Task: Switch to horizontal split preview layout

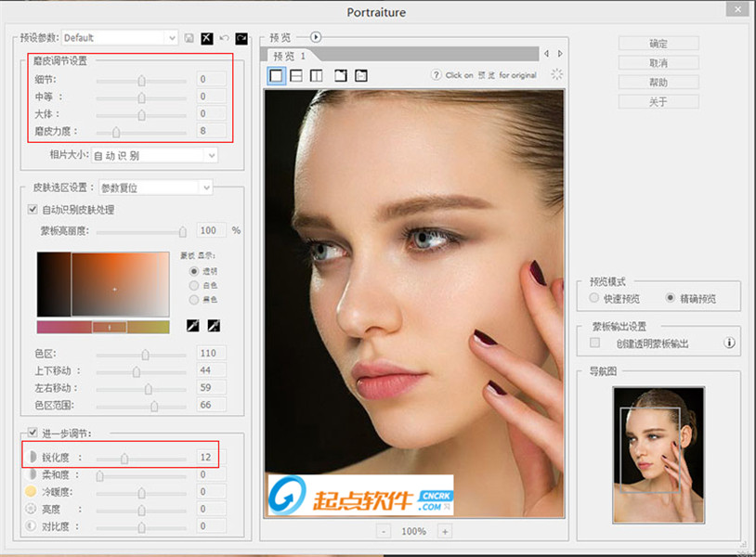Action: tap(296, 76)
